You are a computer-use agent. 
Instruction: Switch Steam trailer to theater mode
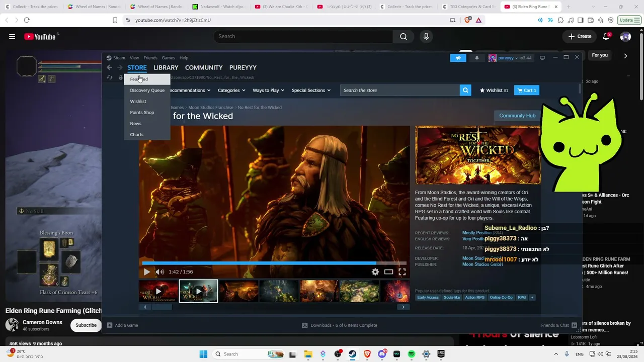click(389, 271)
